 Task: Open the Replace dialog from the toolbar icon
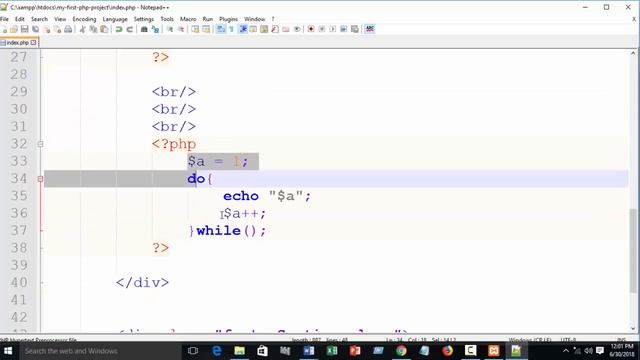pos(155,29)
